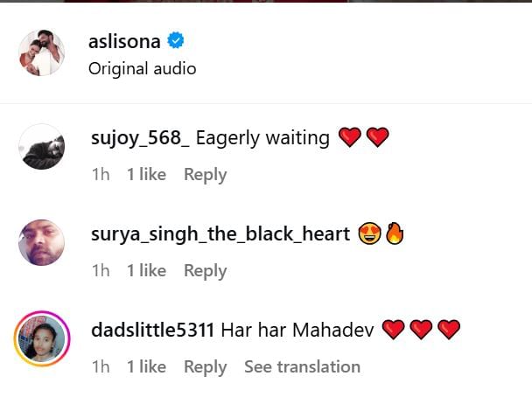Open dadslittle5311 story ring avatar
532x404 pixels.
pos(42,338)
